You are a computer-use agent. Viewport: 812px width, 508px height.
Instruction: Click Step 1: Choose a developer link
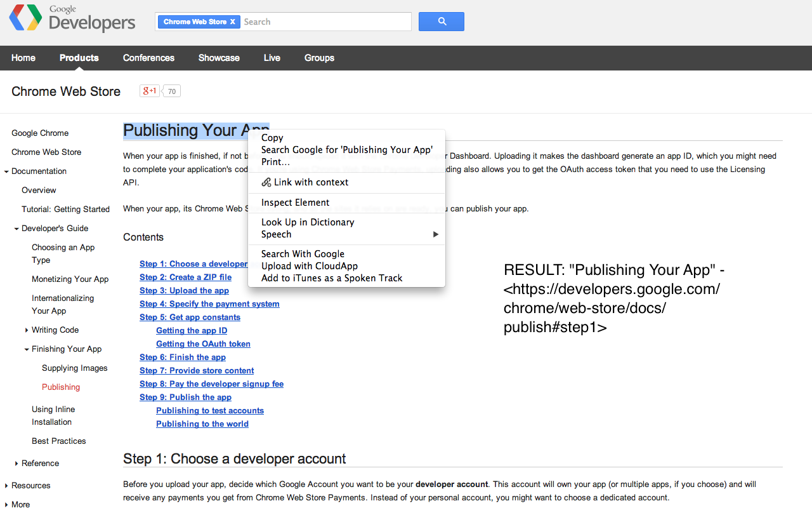(193, 264)
